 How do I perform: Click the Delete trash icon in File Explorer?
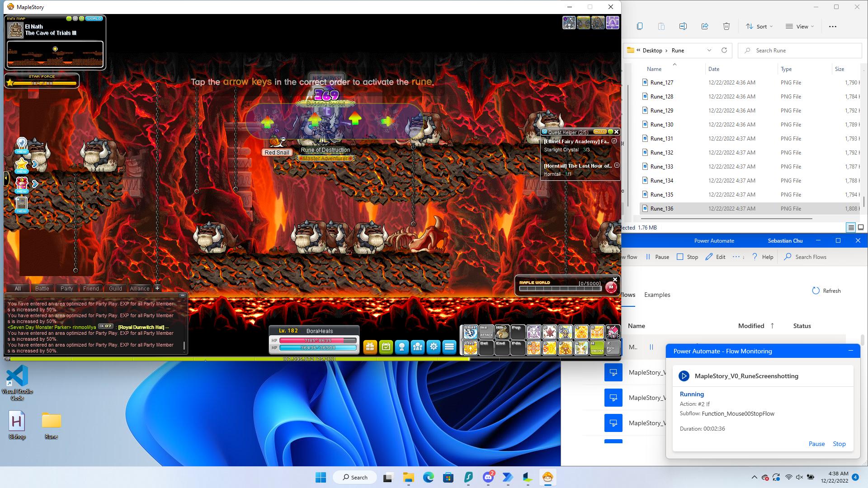click(x=726, y=26)
